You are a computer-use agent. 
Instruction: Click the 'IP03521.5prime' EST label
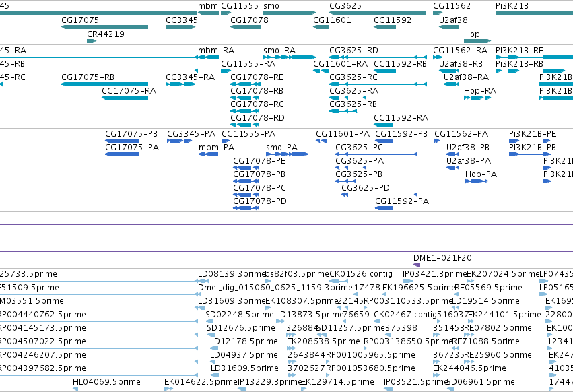[x=416, y=382]
